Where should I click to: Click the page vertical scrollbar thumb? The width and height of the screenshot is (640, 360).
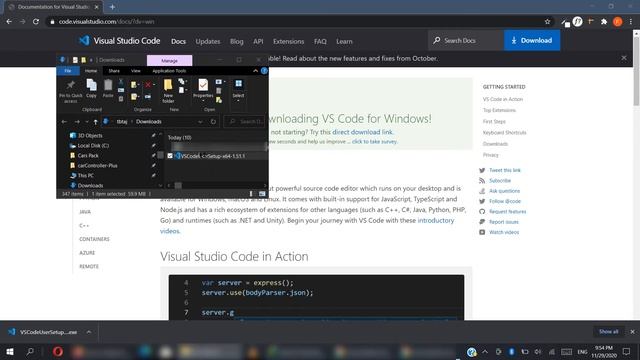point(636,71)
